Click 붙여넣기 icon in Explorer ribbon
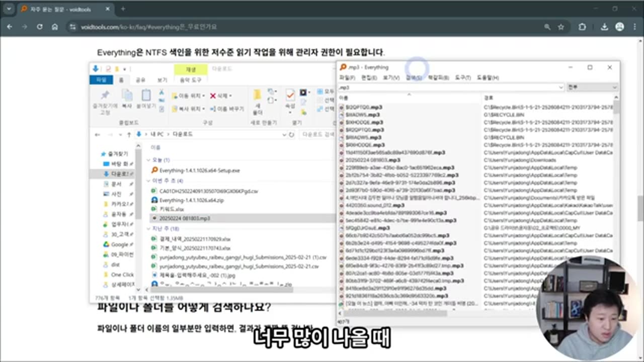644x362 pixels. 146,99
